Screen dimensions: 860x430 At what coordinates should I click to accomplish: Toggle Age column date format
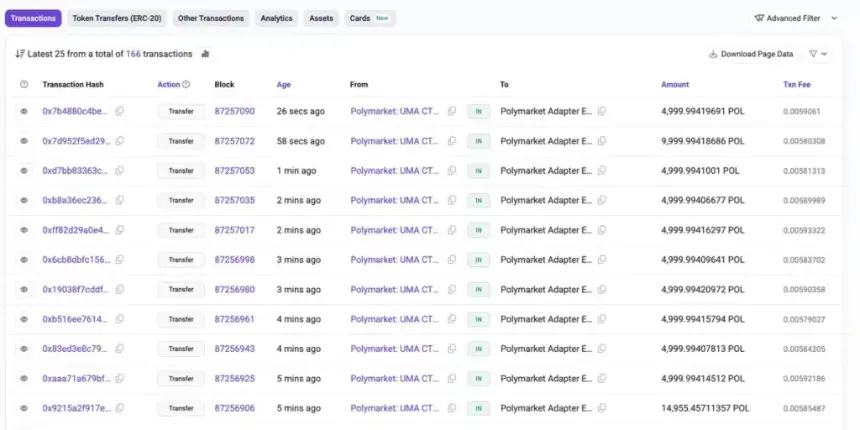coord(284,84)
